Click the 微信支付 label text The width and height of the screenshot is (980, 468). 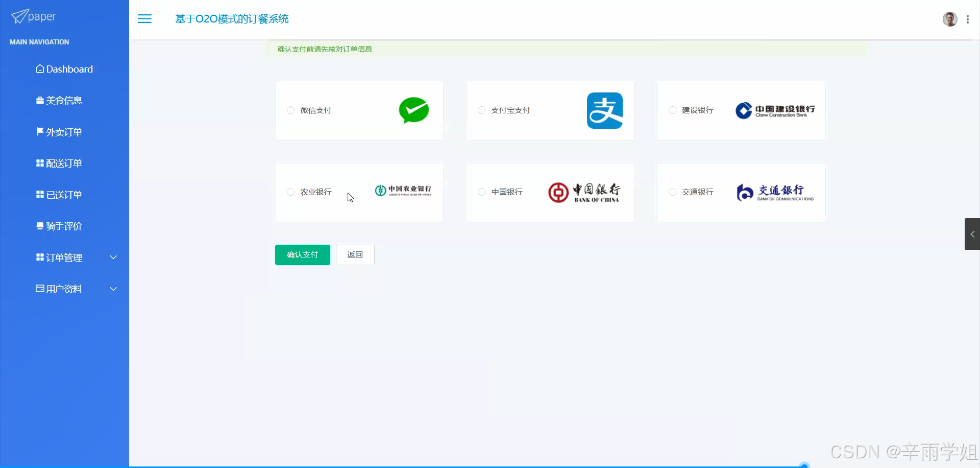pyautogui.click(x=315, y=110)
